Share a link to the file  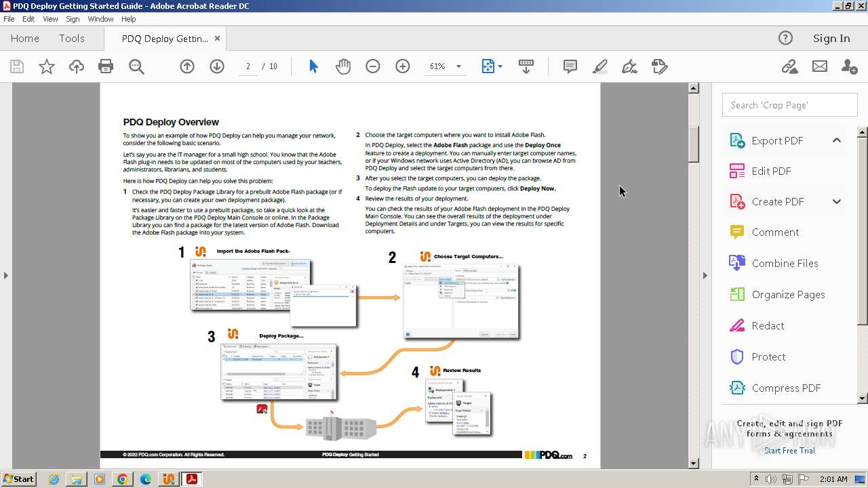pos(789,66)
